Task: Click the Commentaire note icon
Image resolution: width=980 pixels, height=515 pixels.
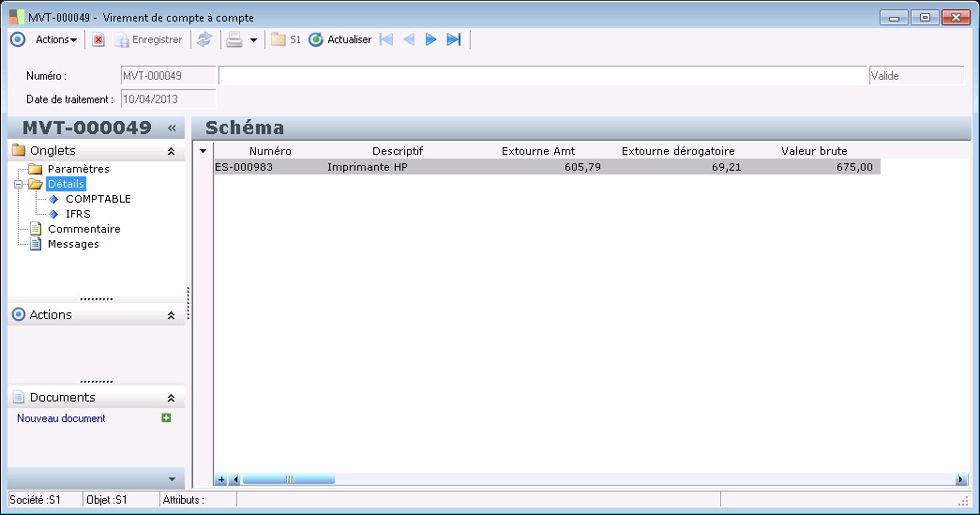Action: point(37,229)
